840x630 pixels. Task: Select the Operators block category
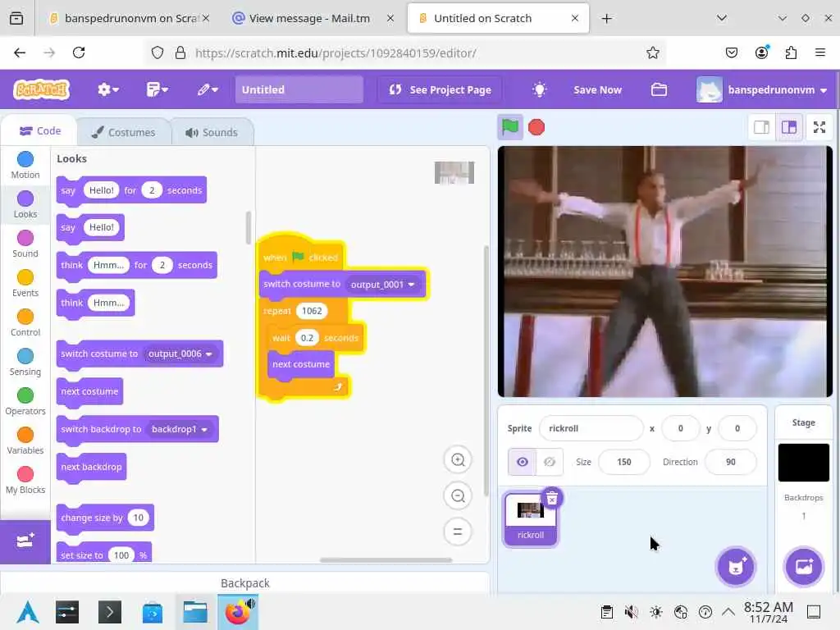tap(25, 401)
